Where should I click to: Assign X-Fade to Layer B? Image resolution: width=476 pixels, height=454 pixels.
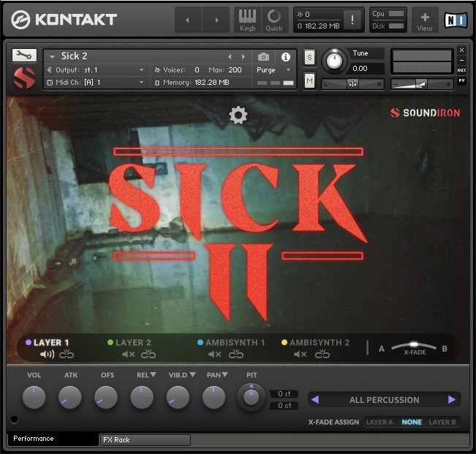click(442, 422)
